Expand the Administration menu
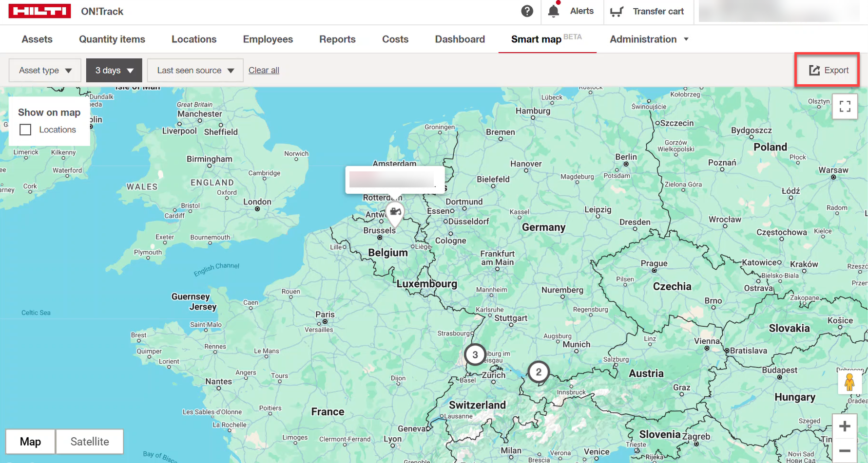The height and width of the screenshot is (463, 868). coord(649,39)
